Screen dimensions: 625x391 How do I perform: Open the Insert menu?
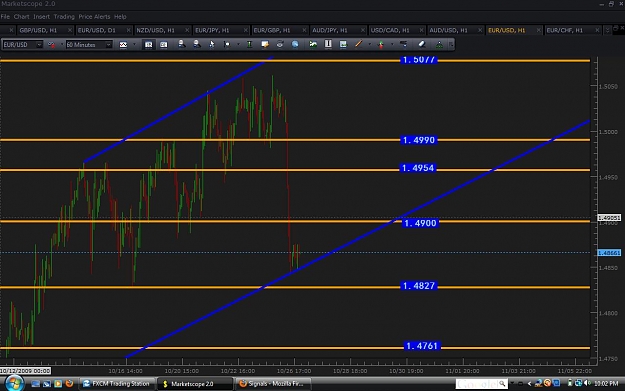(x=41, y=17)
